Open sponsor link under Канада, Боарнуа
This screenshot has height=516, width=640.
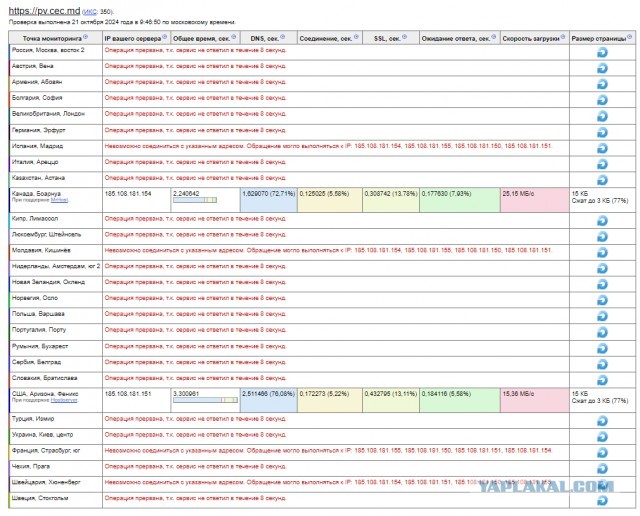click(x=59, y=200)
